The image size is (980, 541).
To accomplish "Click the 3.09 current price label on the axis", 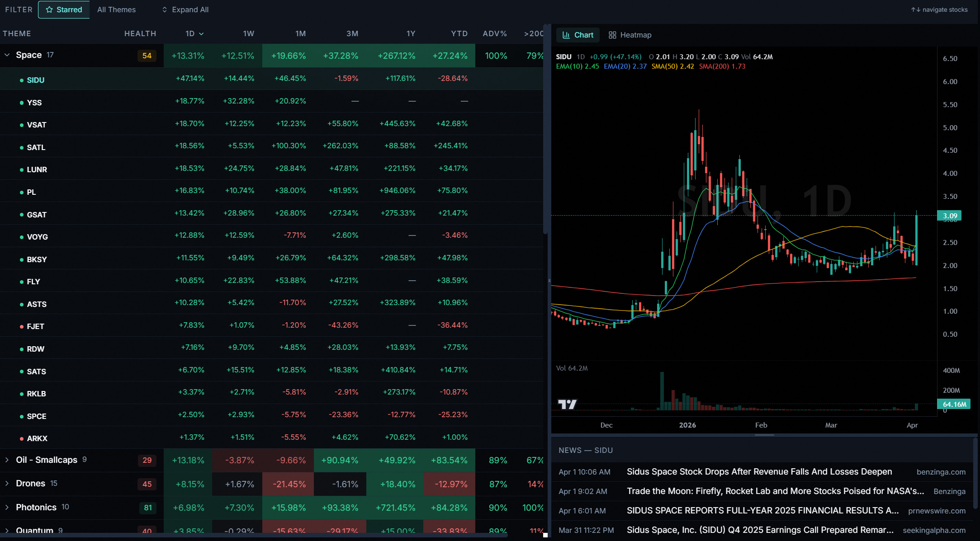I will (950, 216).
